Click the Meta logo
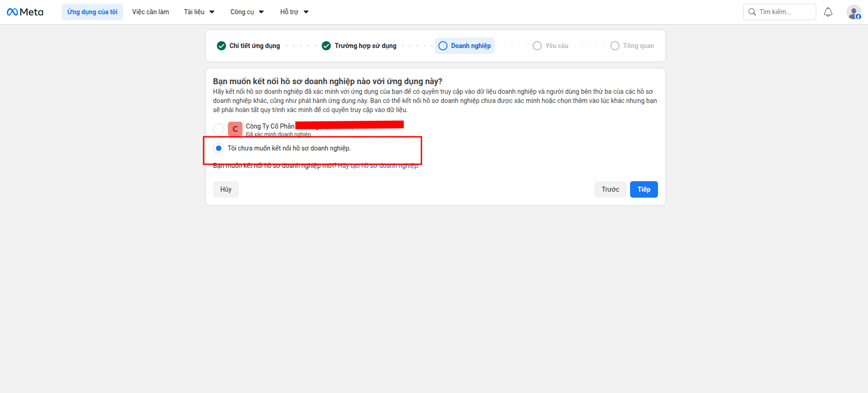The height and width of the screenshot is (393, 868). click(x=25, y=12)
